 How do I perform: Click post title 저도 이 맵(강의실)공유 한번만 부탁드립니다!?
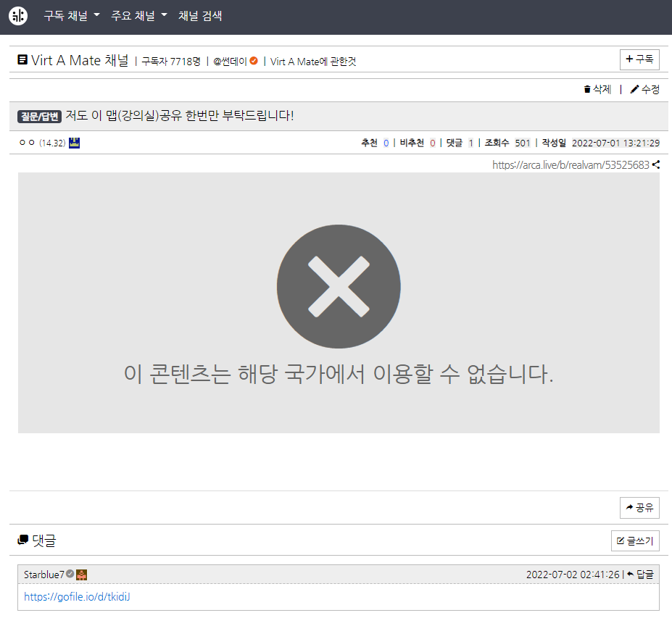point(179,115)
